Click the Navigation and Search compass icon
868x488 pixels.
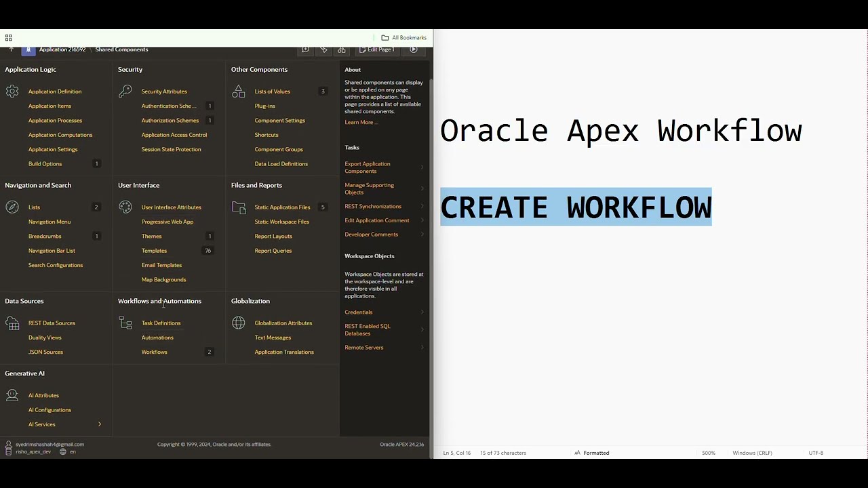click(x=12, y=207)
